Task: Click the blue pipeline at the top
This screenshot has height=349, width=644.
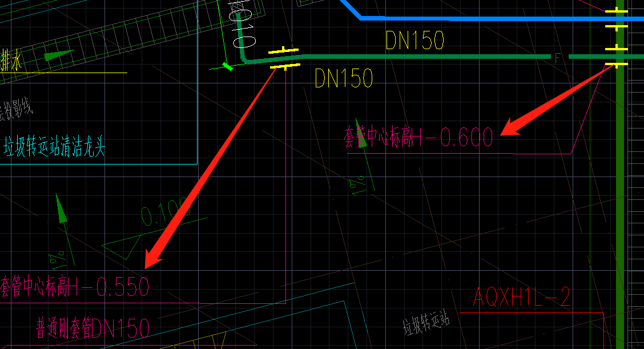Action: [493, 18]
